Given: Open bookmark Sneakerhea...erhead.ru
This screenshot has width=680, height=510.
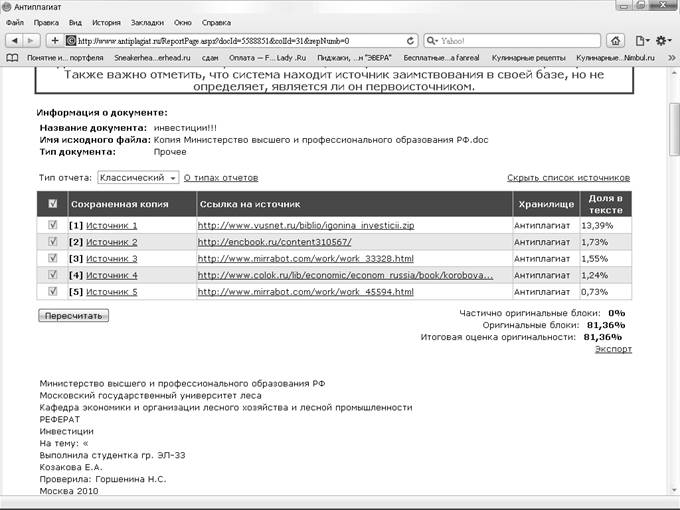Looking at the screenshot, I should coord(152,58).
